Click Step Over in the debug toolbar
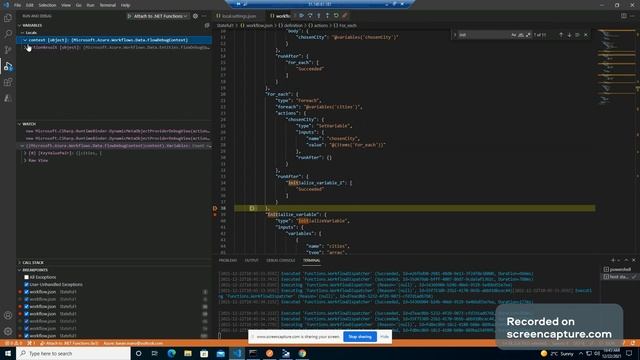 (310, 16)
